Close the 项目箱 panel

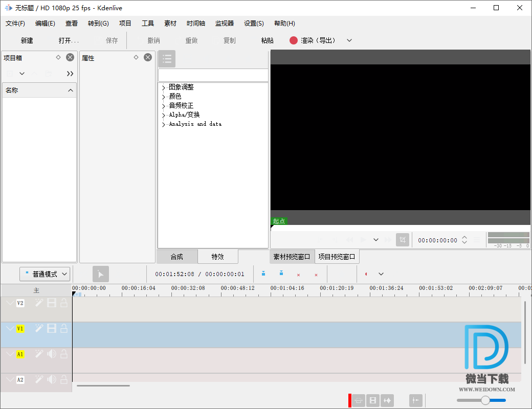coord(70,57)
